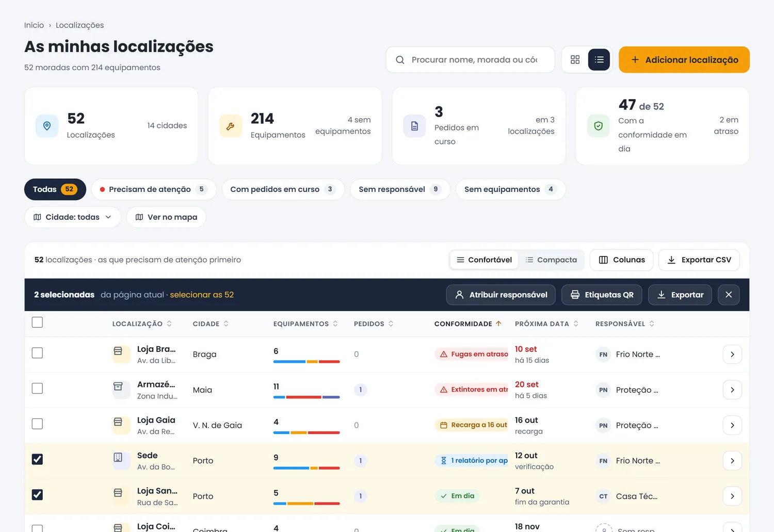The image size is (774, 532).
Task: Select the Loja Gaia row checkbox
Action: [37, 424]
